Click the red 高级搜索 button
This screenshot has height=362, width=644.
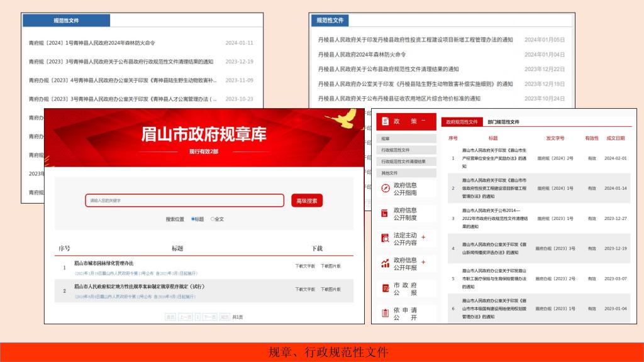pos(307,200)
